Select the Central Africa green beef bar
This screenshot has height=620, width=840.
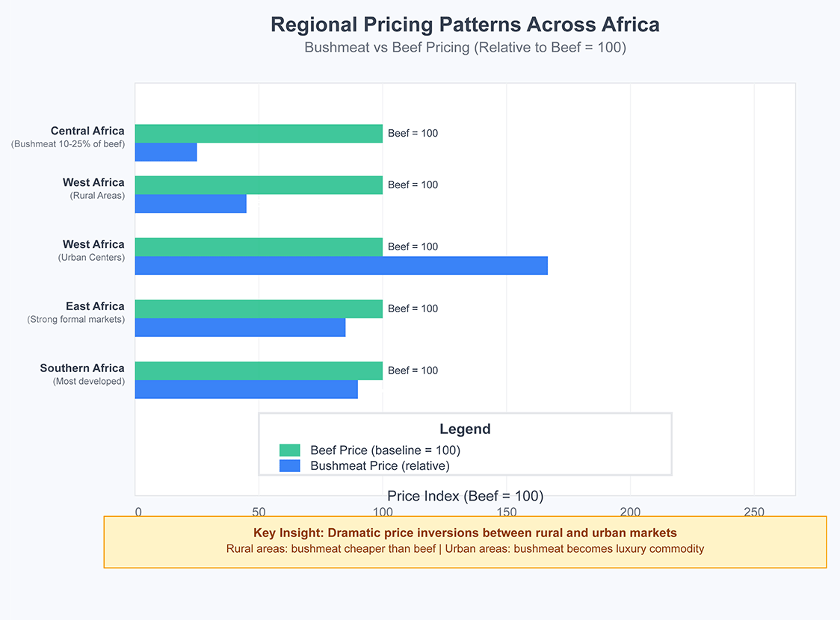259,133
